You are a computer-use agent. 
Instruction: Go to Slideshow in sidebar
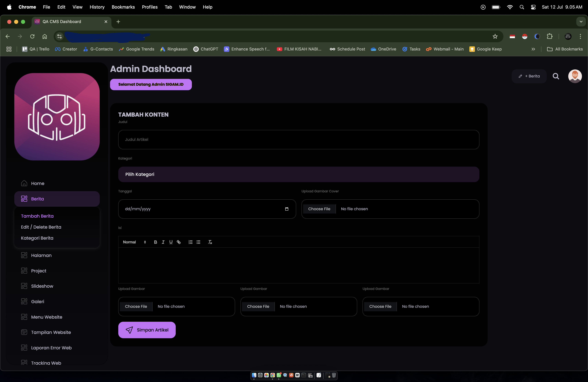pos(42,286)
